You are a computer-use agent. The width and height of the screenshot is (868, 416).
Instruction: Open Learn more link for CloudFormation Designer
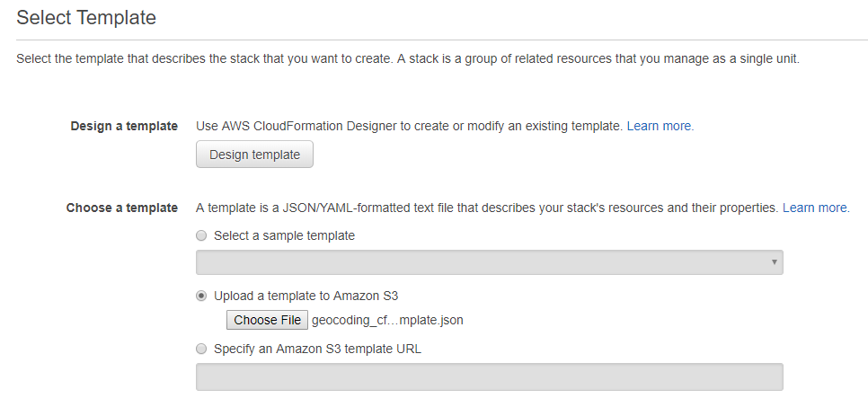(x=660, y=126)
